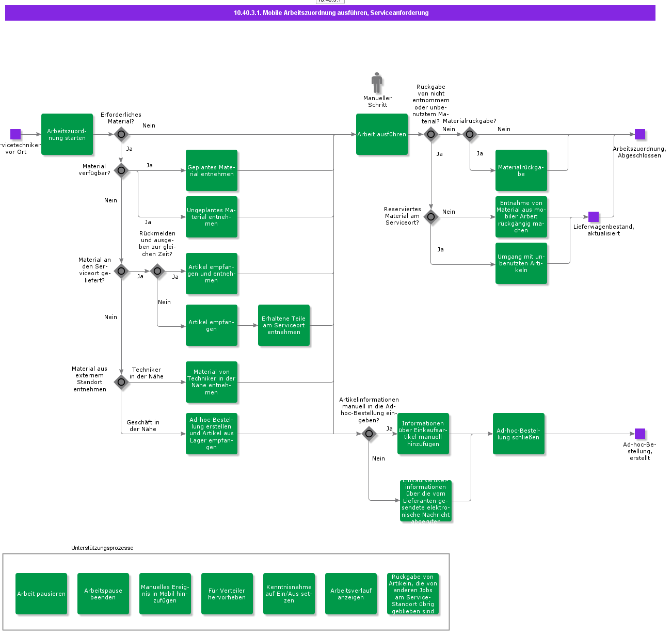This screenshot has width=672, height=635.
Task: Open the 'Arbeit pausieren' support process
Action: (x=41, y=594)
